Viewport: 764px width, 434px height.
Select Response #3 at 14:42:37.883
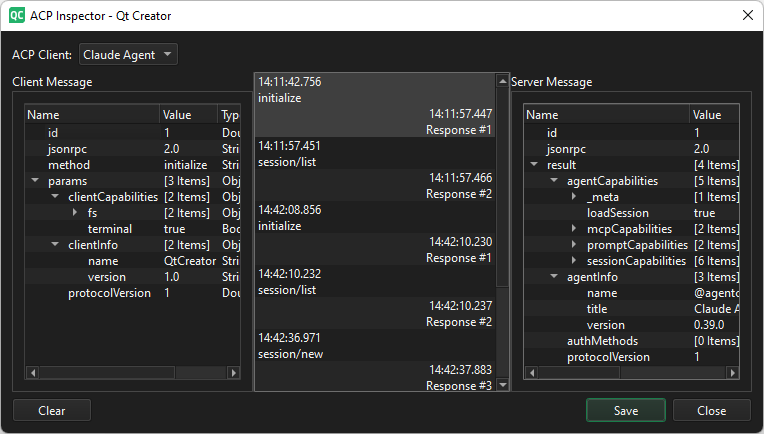pyautogui.click(x=375, y=376)
